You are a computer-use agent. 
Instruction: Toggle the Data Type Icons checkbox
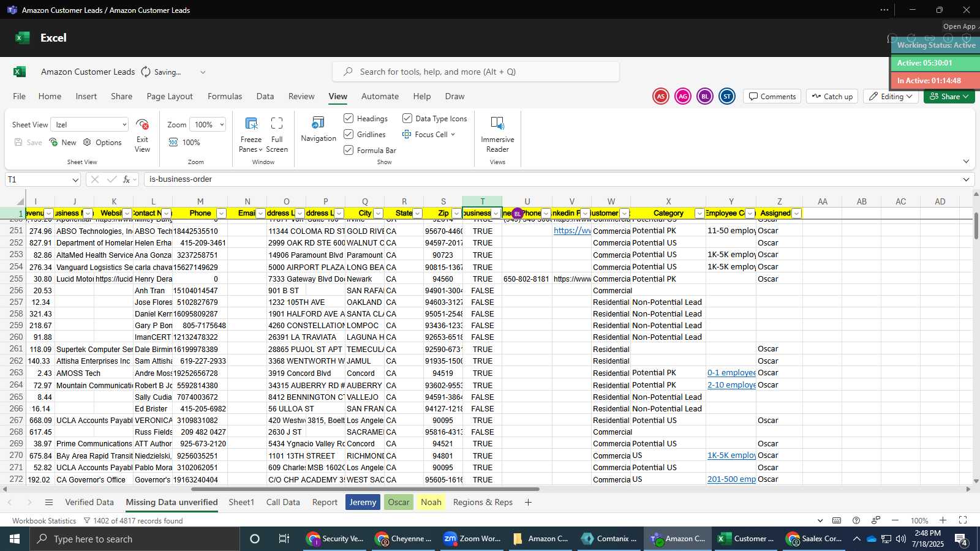click(x=407, y=118)
